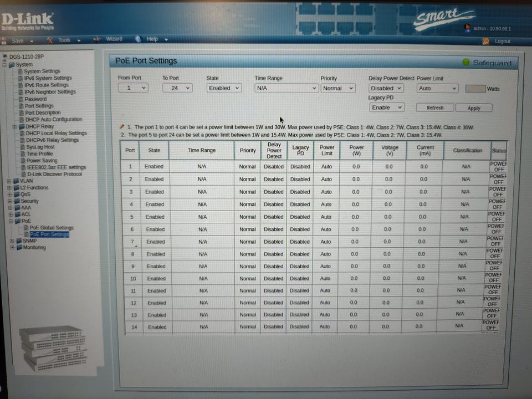
Task: Collapse the System tree node
Action: click(x=4, y=64)
